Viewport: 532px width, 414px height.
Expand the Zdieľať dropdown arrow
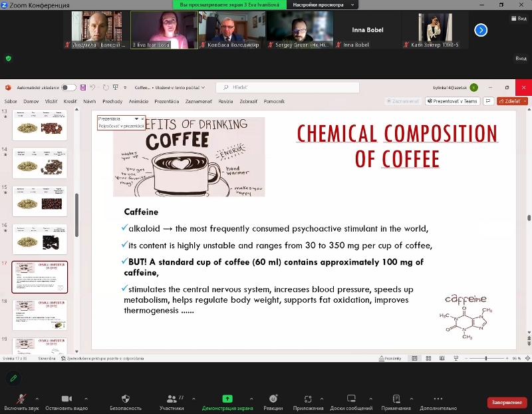(x=525, y=101)
